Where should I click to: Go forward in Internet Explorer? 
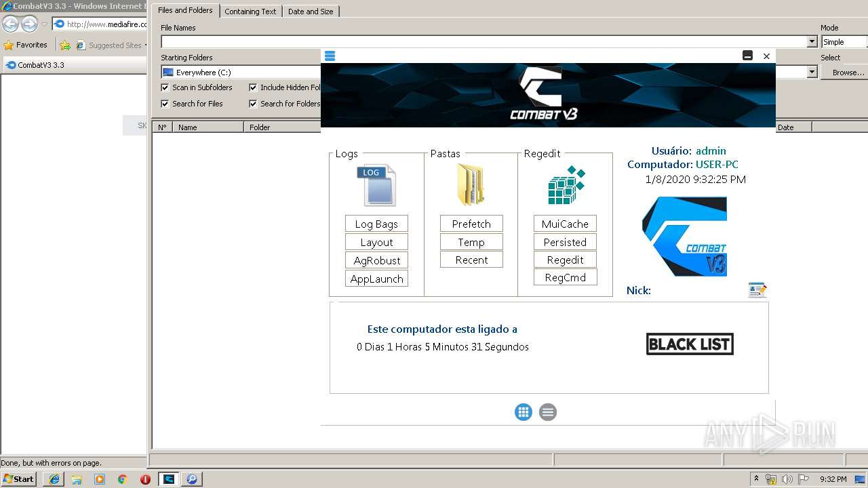coord(29,24)
